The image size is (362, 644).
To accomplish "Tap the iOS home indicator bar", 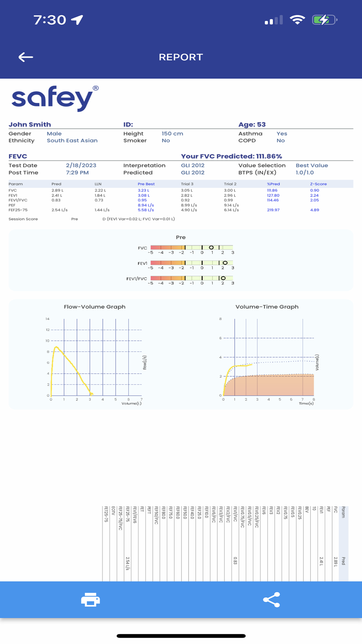I will coord(181,636).
